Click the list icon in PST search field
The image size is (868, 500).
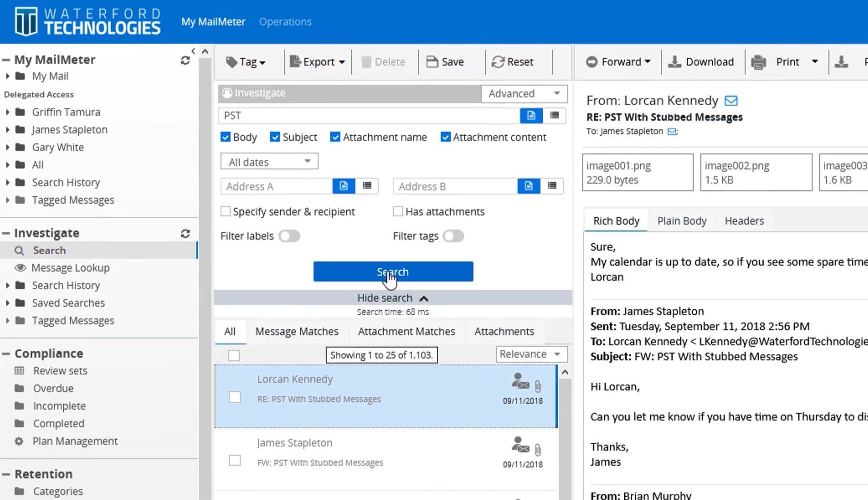click(x=554, y=115)
